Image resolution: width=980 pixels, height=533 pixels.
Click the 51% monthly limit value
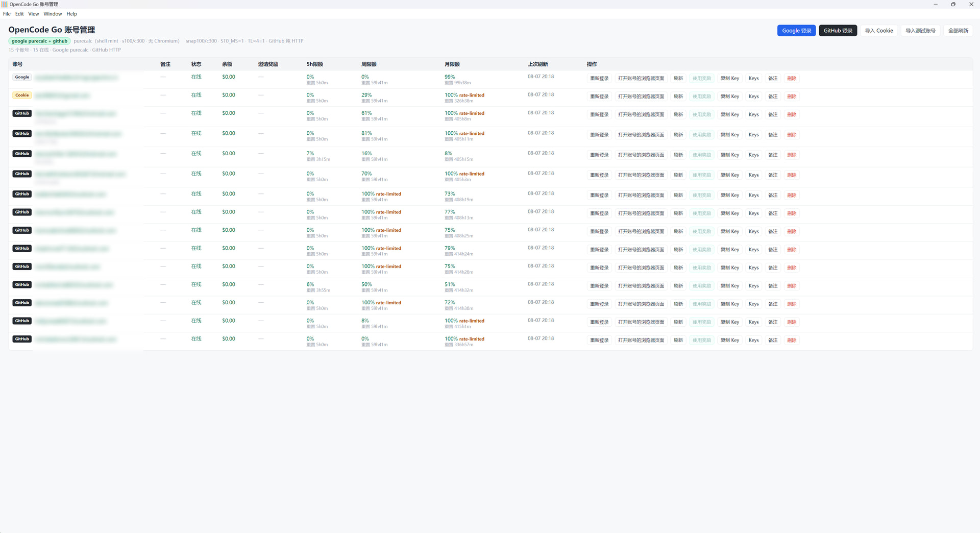(450, 284)
